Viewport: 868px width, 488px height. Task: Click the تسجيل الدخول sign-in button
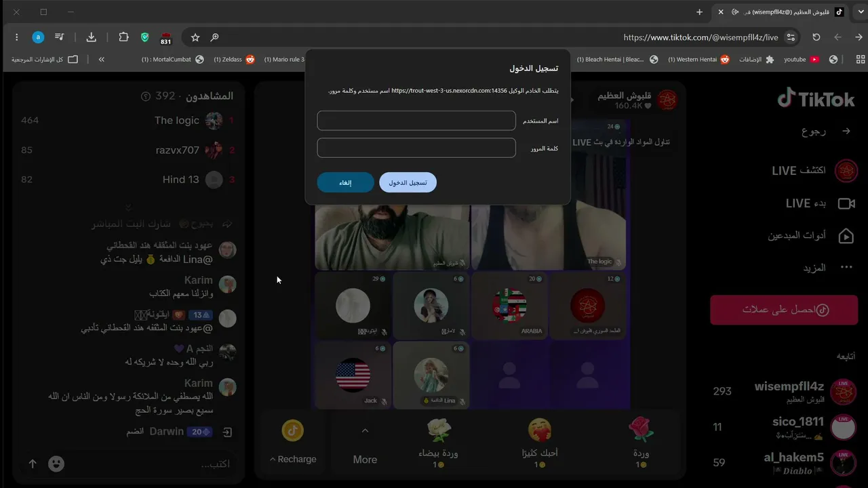408,182
